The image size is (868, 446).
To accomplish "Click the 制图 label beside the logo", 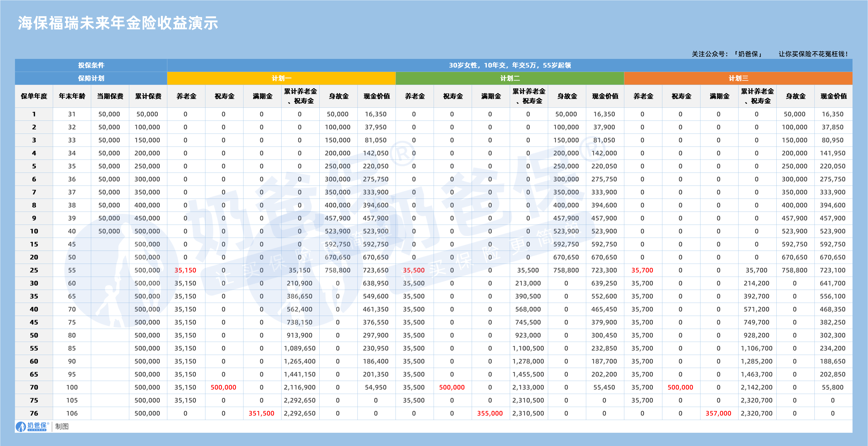I will point(62,426).
